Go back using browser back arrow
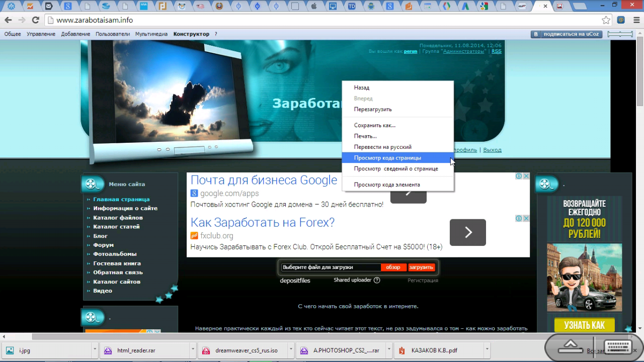Screen dimensions: 644x362 8,20
